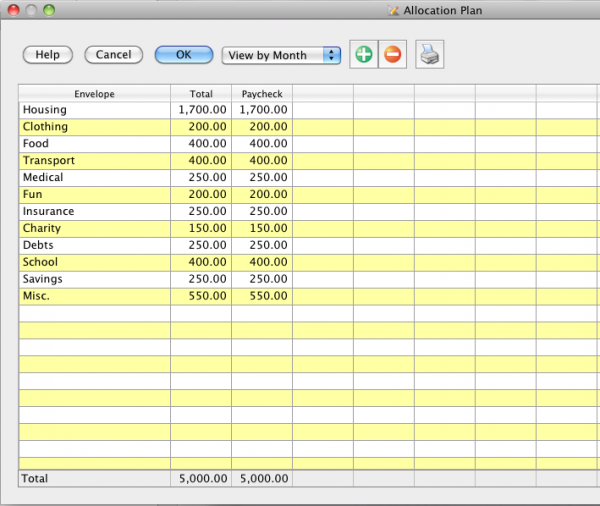The width and height of the screenshot is (600, 506).
Task: Click the yellow window minimize button
Action: point(30,10)
